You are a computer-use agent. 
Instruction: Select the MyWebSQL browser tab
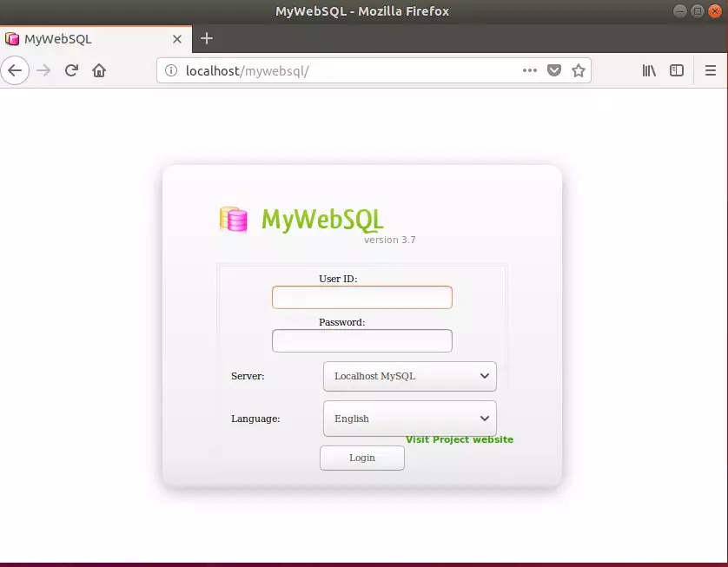(x=96, y=39)
